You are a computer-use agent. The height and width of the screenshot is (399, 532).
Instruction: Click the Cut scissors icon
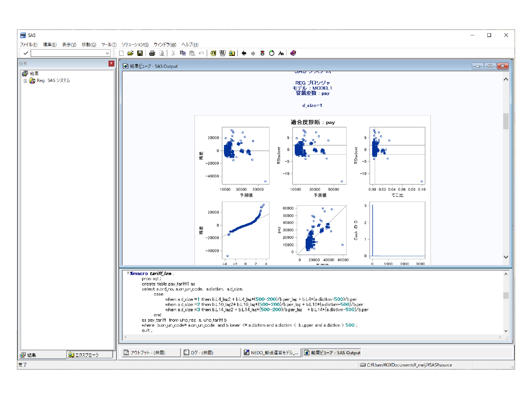point(173,53)
